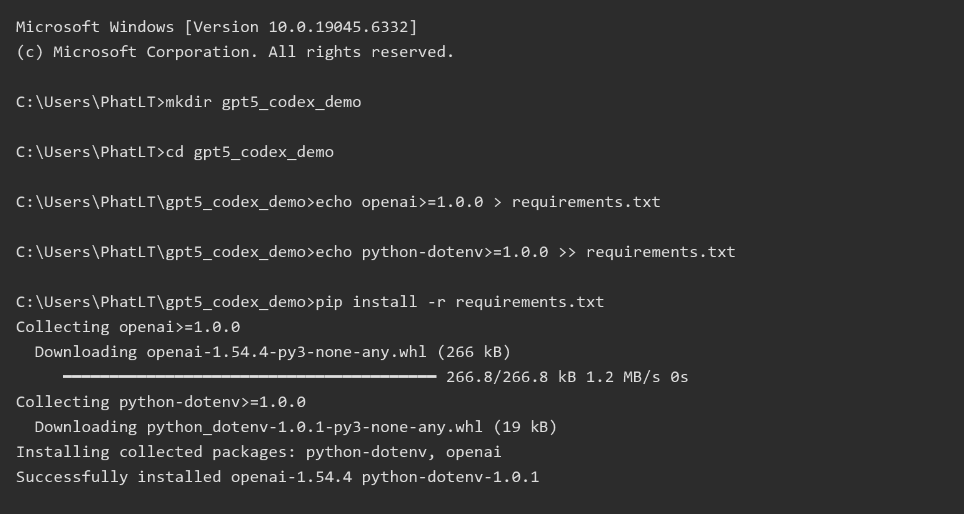
Task: Click the '(266 kB)' file size text
Action: point(483,352)
